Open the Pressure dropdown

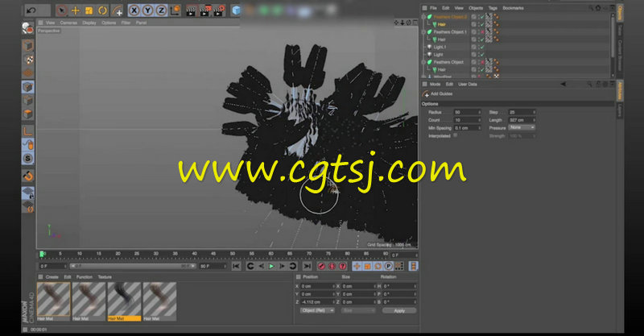pyautogui.click(x=522, y=127)
